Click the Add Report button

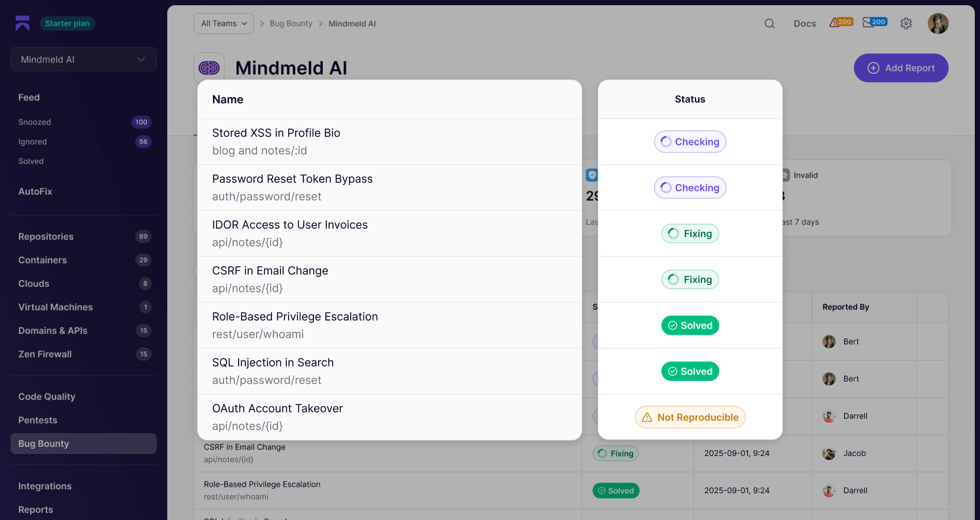pyautogui.click(x=901, y=68)
